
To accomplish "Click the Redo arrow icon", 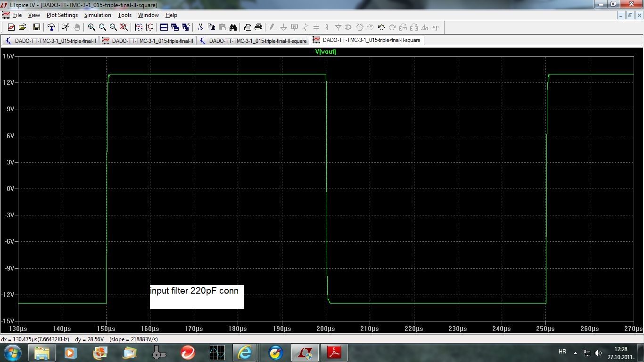I will tap(392, 27).
